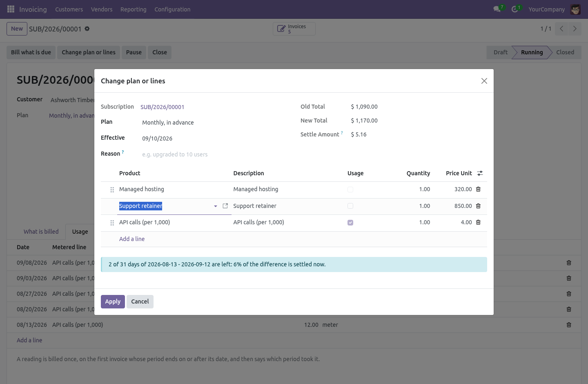Delete the 09/03/2026 usage reading
The width and height of the screenshot is (588, 384).
[x=569, y=278]
